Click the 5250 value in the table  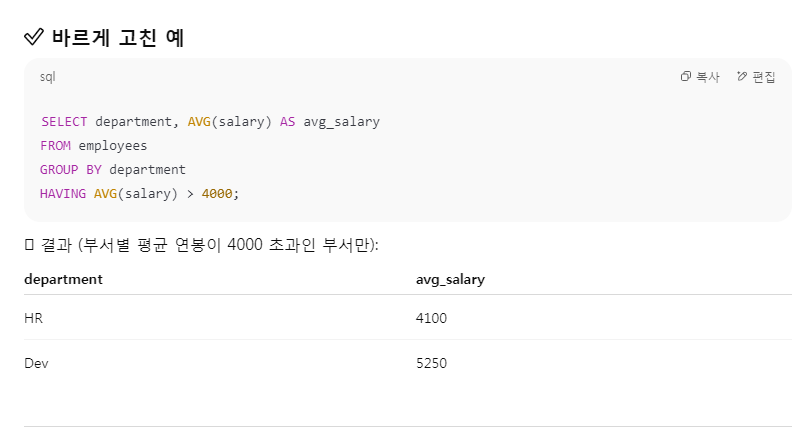point(431,363)
